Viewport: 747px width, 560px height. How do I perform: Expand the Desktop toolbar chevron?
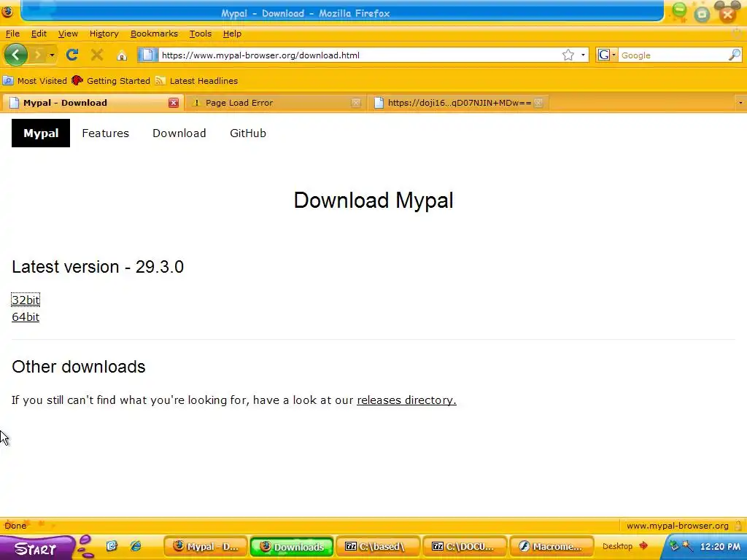point(643,545)
